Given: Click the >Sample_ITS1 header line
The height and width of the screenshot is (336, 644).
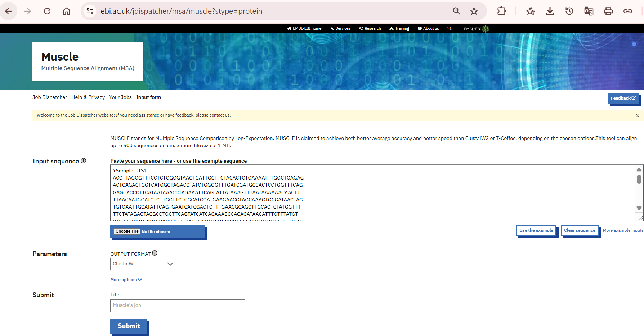Looking at the screenshot, I should (130, 171).
